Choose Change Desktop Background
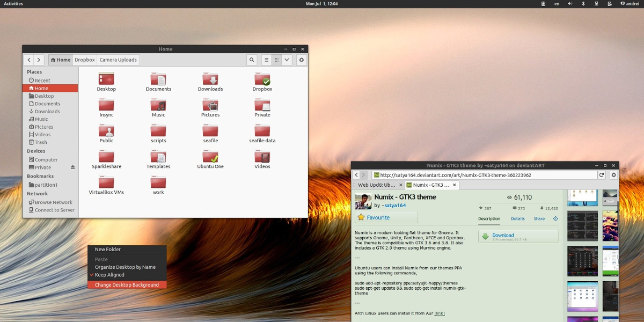This screenshot has width=644, height=322. 127,285
